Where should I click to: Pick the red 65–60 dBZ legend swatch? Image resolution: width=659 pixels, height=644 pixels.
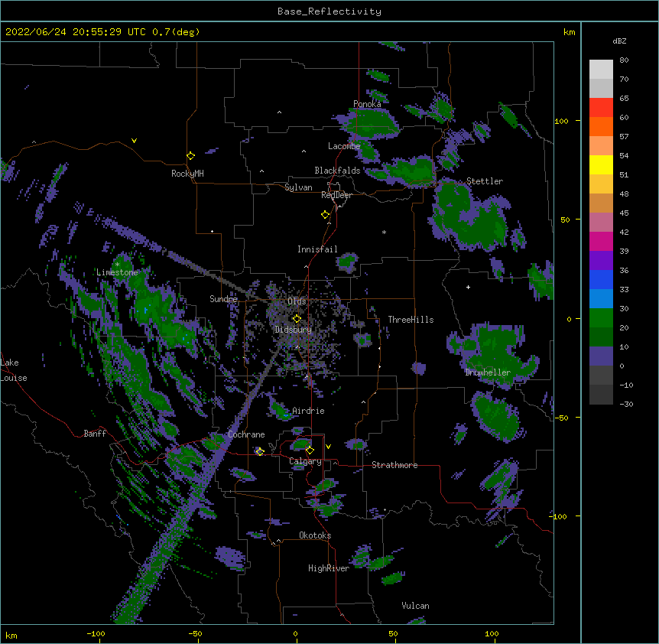pos(601,107)
